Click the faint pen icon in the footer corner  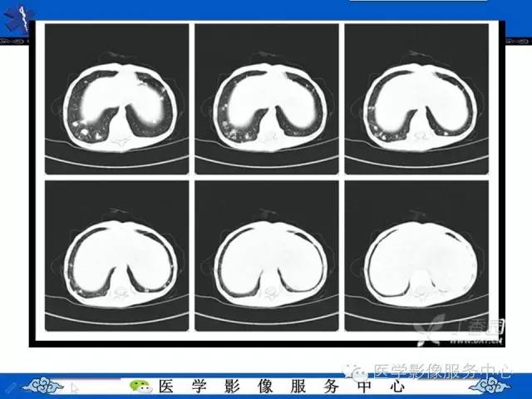[x=10, y=387]
